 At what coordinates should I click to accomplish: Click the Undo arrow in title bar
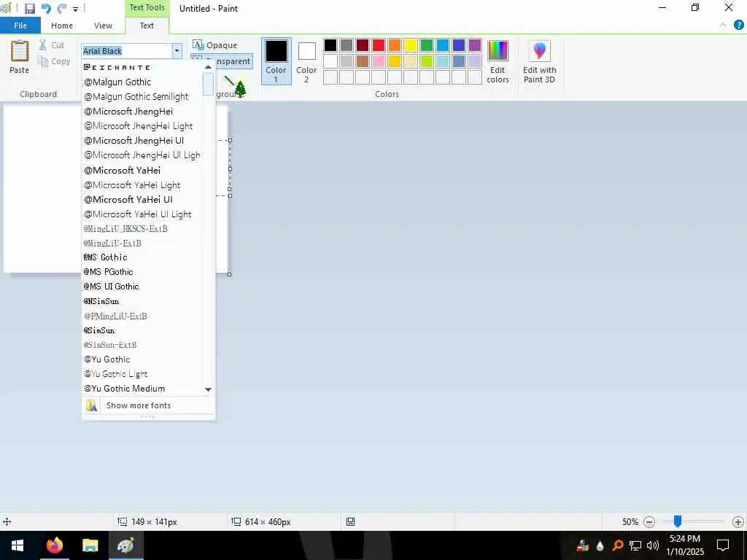[x=46, y=9]
